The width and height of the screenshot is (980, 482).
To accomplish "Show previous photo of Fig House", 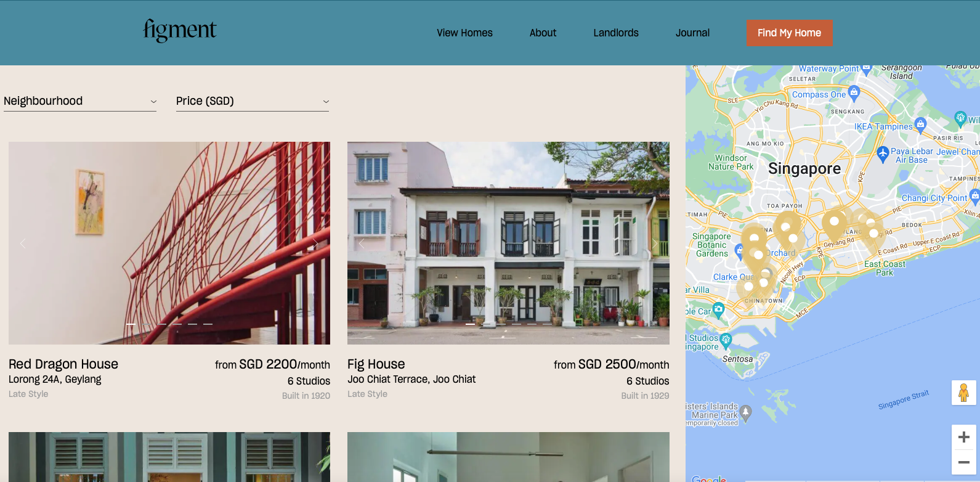I will (362, 243).
